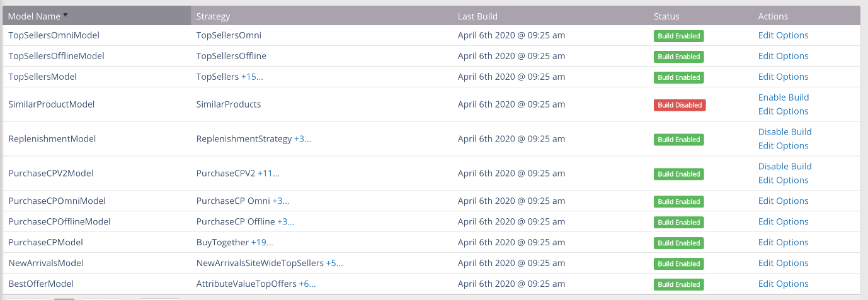This screenshot has width=868, height=300.
Task: Edit Options for NewArrivalsModel
Action: coord(783,264)
